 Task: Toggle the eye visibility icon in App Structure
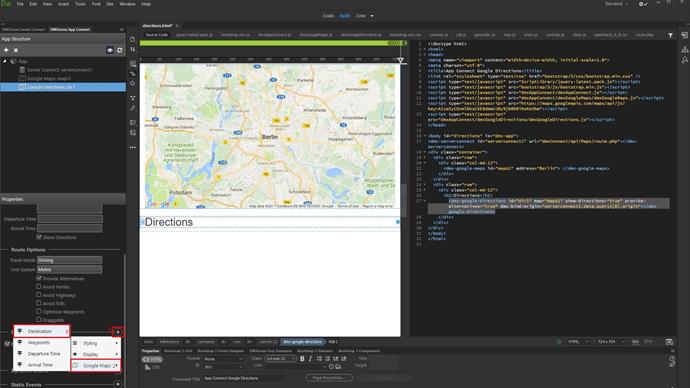tap(110, 50)
